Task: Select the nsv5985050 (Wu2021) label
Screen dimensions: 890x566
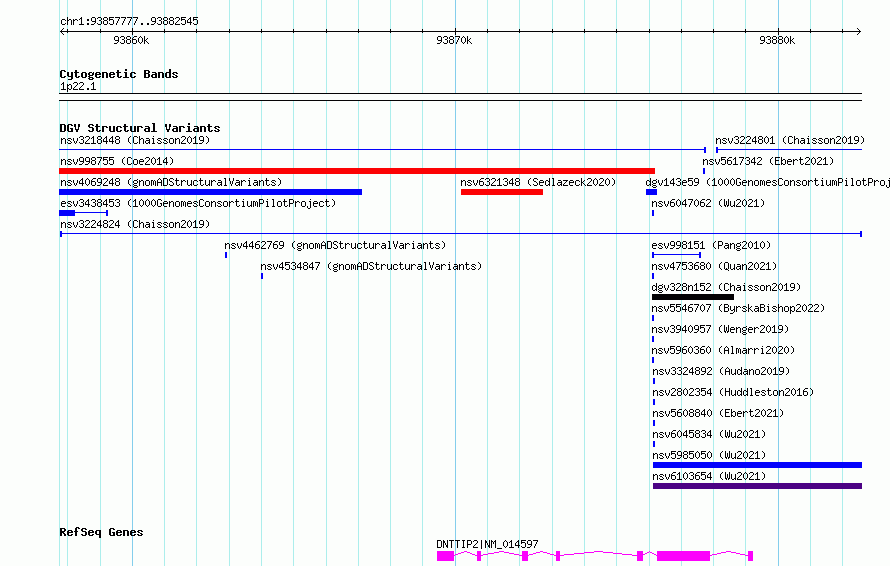Action: (x=709, y=455)
